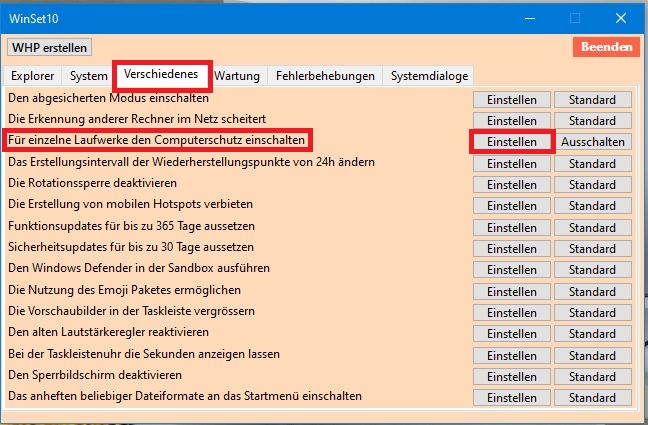Click Standard for mobilen Hotspots verbieten
This screenshot has width=648, height=425.
coord(593,206)
